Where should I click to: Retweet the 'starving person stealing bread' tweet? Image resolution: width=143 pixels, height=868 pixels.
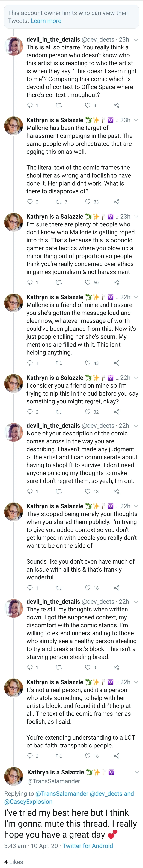coord(58,667)
